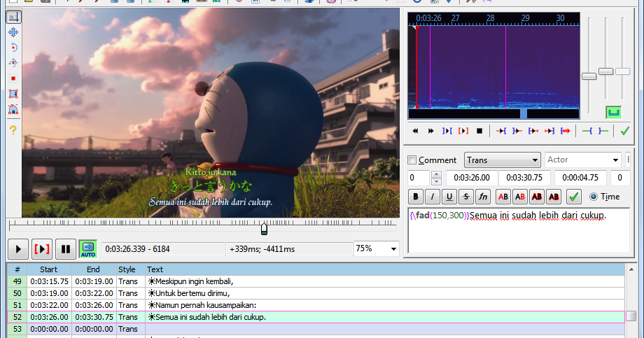
Task: Add lead-in to audio selection
Action: pyautogui.click(x=587, y=131)
